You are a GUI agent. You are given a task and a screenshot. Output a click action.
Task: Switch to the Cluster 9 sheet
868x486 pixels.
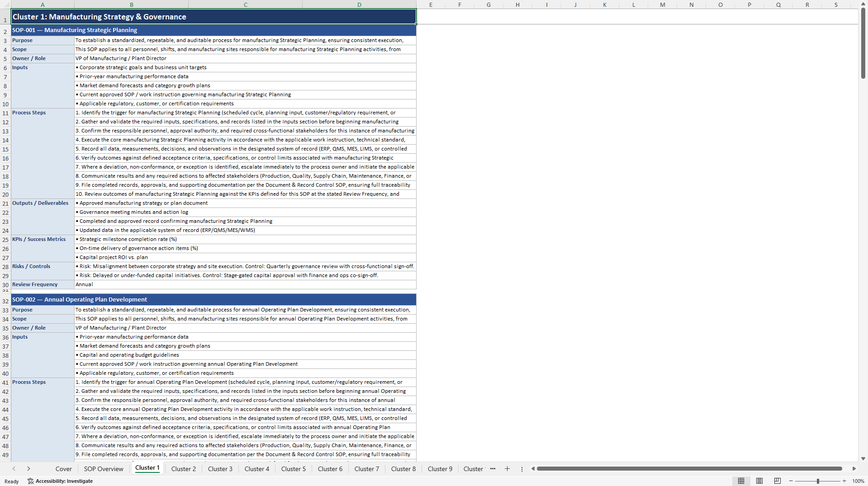point(440,469)
